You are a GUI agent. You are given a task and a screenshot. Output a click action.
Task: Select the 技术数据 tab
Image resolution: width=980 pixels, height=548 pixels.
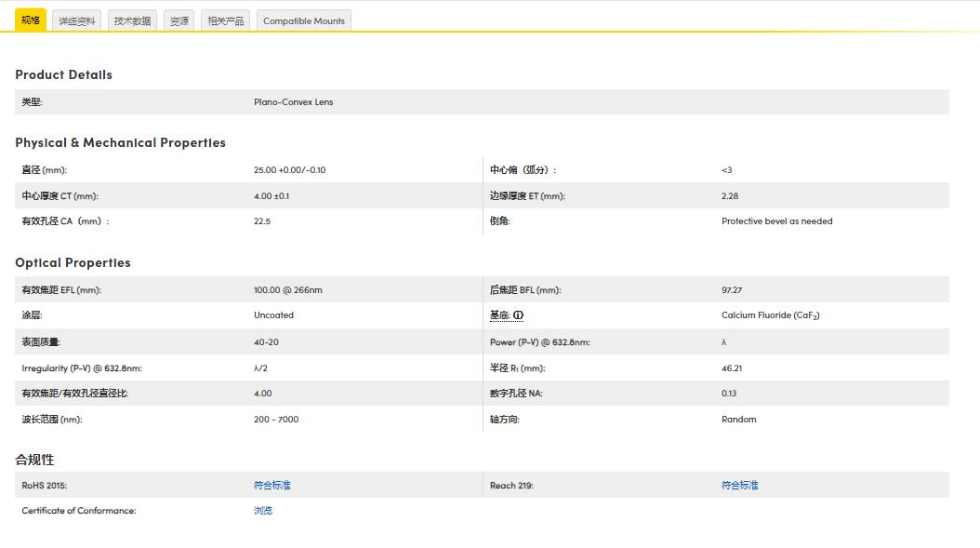point(132,20)
